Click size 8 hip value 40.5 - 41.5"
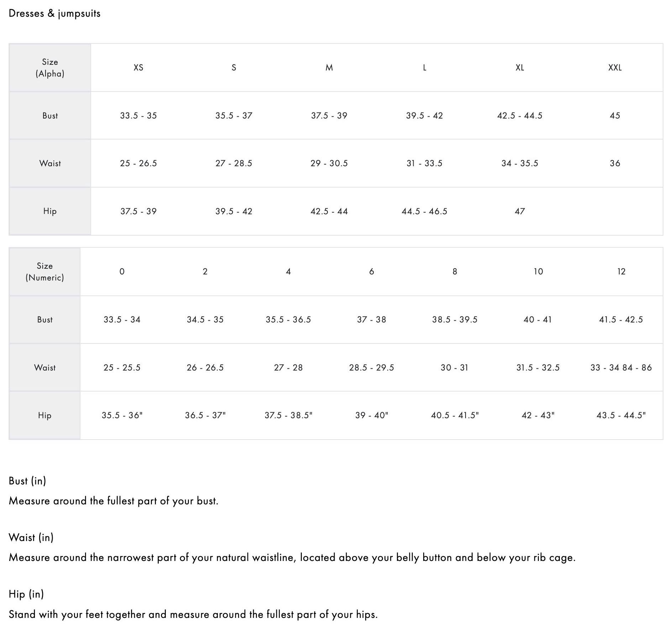672x630 pixels. point(455,415)
